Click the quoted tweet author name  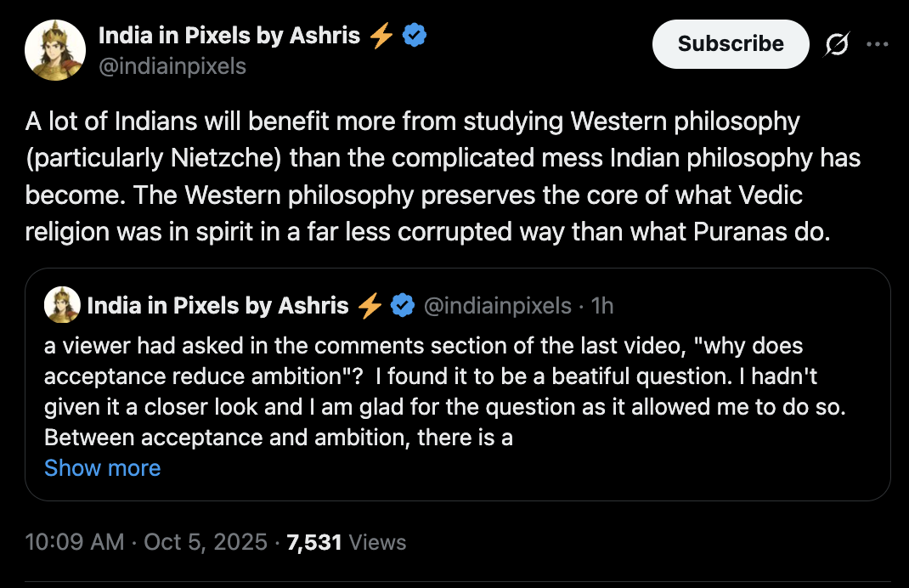217,305
